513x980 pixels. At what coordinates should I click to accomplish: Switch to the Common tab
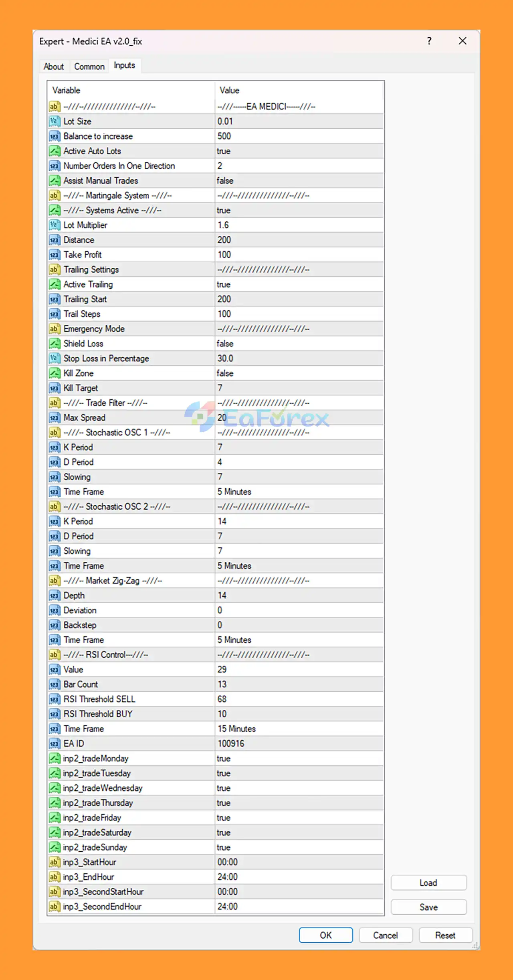coord(89,67)
